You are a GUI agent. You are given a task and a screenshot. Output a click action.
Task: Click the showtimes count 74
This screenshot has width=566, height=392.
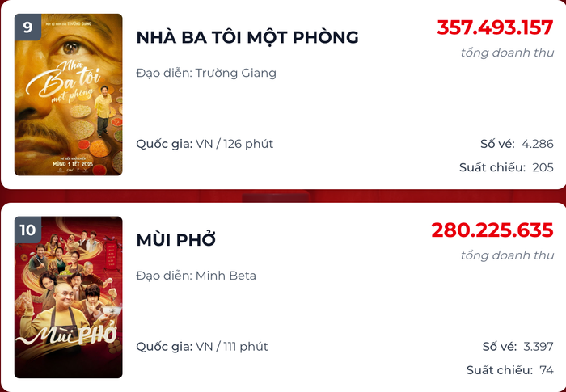pos(547,370)
